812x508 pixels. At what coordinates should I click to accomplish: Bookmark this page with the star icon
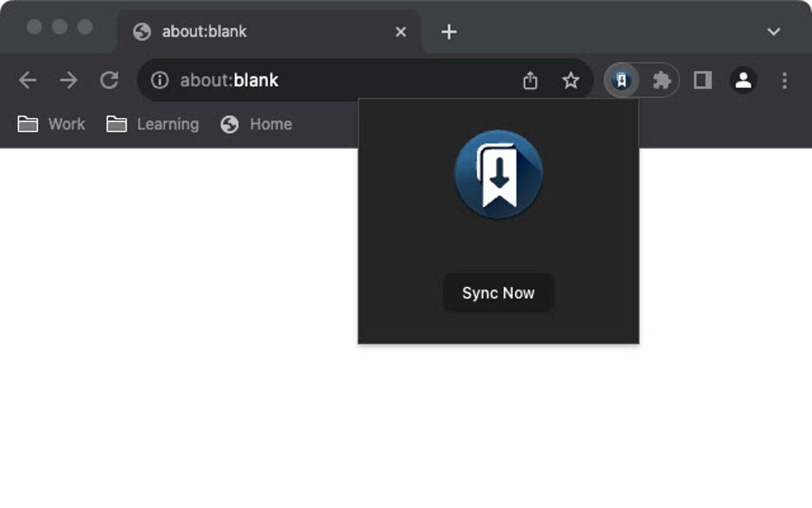click(x=570, y=80)
